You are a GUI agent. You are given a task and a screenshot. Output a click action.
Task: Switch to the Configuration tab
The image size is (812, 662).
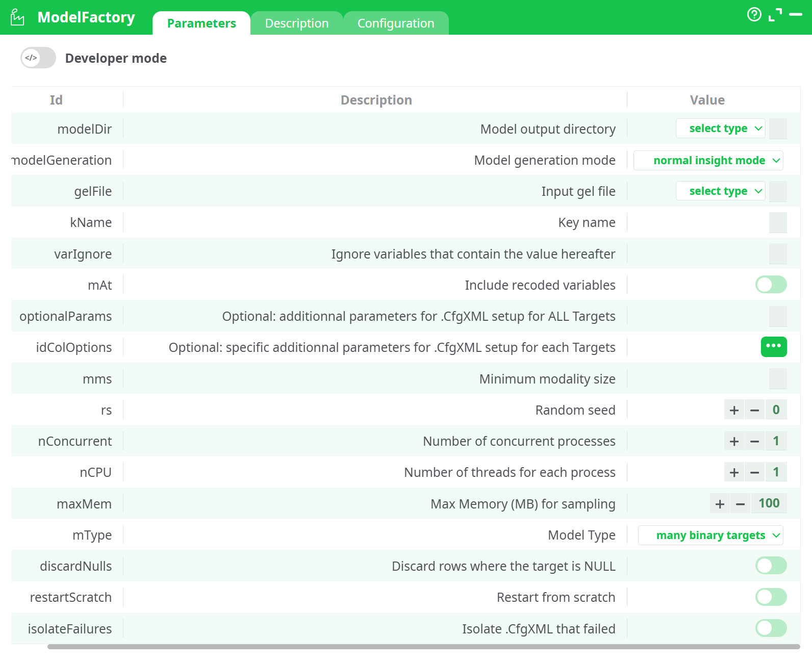pyautogui.click(x=395, y=23)
